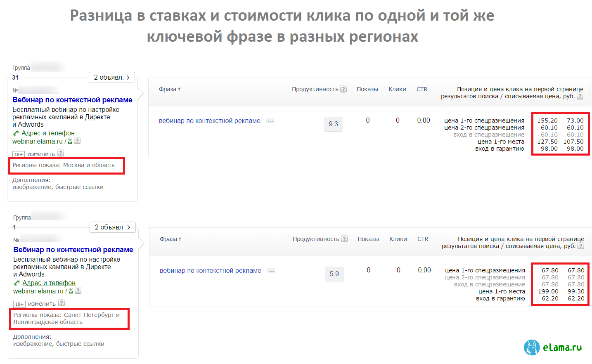Click 'изменить' age restriction link in Moscow ad

(41, 154)
